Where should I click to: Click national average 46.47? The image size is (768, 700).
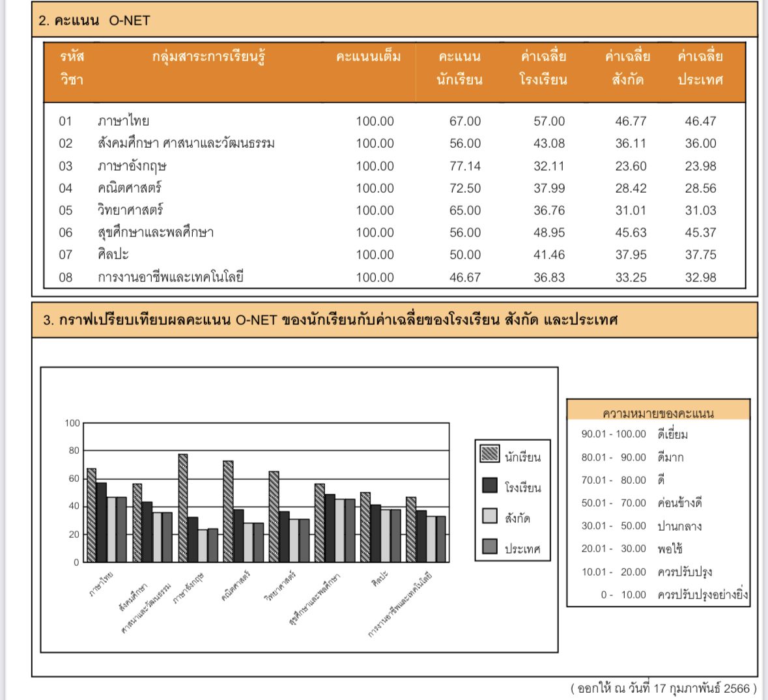point(700,121)
